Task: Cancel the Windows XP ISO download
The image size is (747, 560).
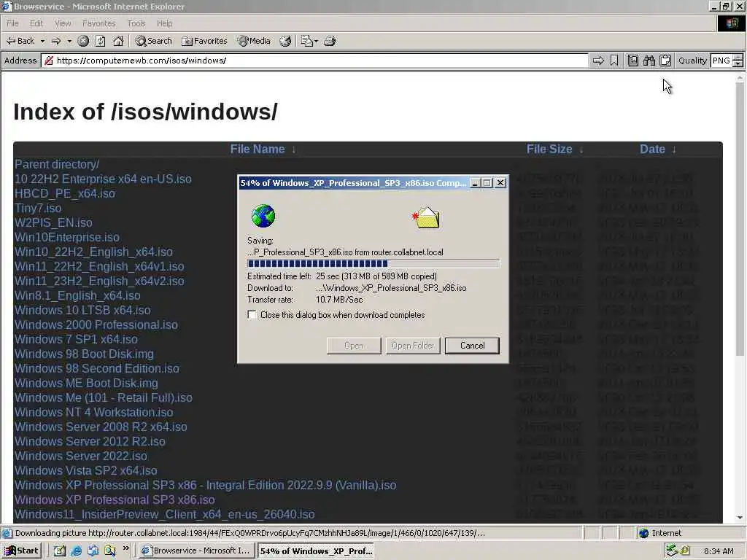Action: tap(472, 346)
